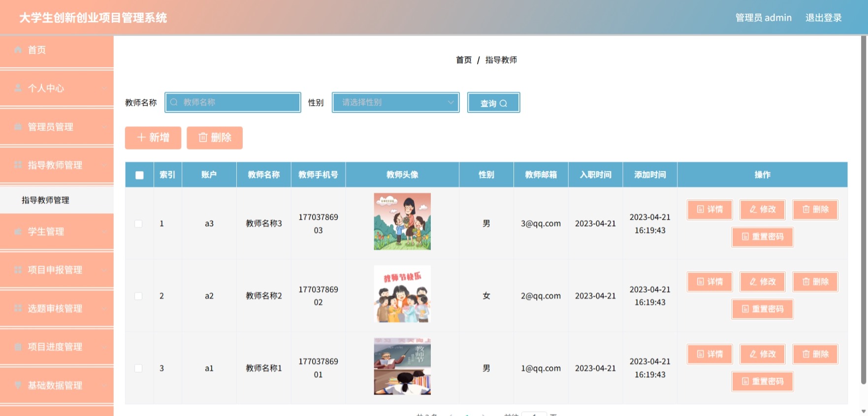
Task: Click the icon beside 基础数据管理
Action: (x=18, y=385)
